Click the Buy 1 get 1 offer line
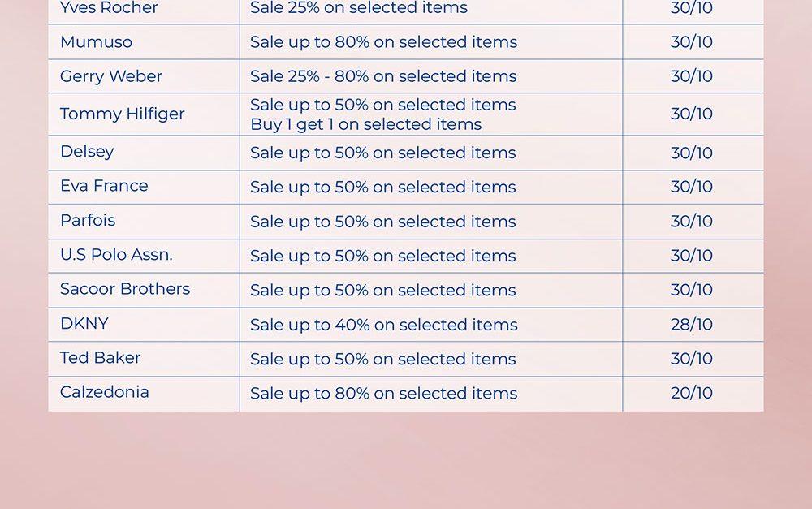This screenshot has height=509, width=812. coord(365,124)
